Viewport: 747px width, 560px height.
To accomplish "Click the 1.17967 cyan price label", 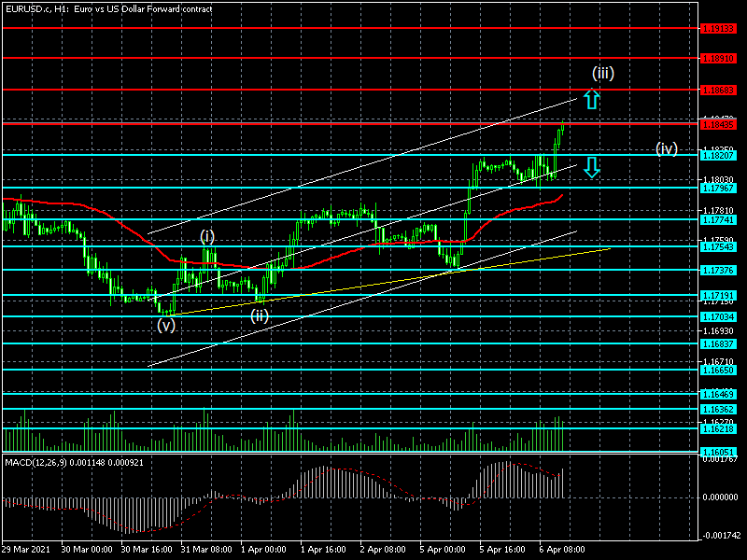I will click(x=718, y=189).
